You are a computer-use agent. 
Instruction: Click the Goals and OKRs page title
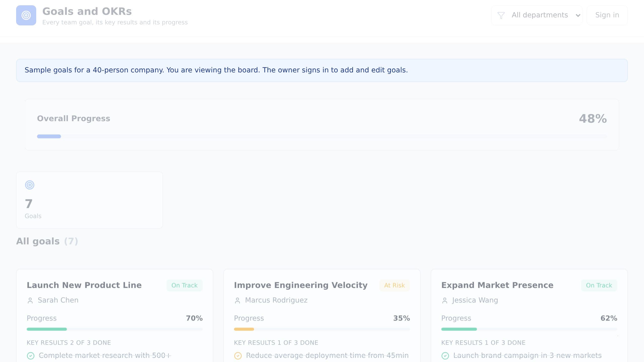point(87,11)
